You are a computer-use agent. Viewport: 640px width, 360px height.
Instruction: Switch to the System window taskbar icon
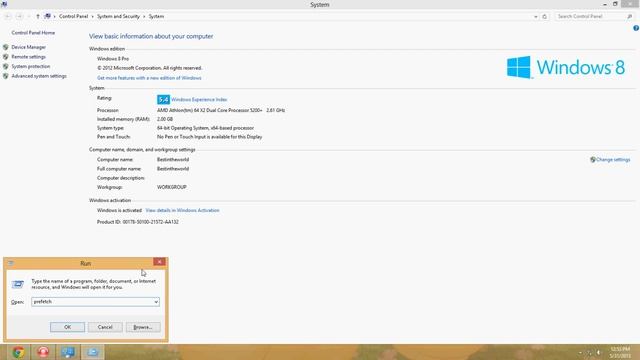pos(68,352)
